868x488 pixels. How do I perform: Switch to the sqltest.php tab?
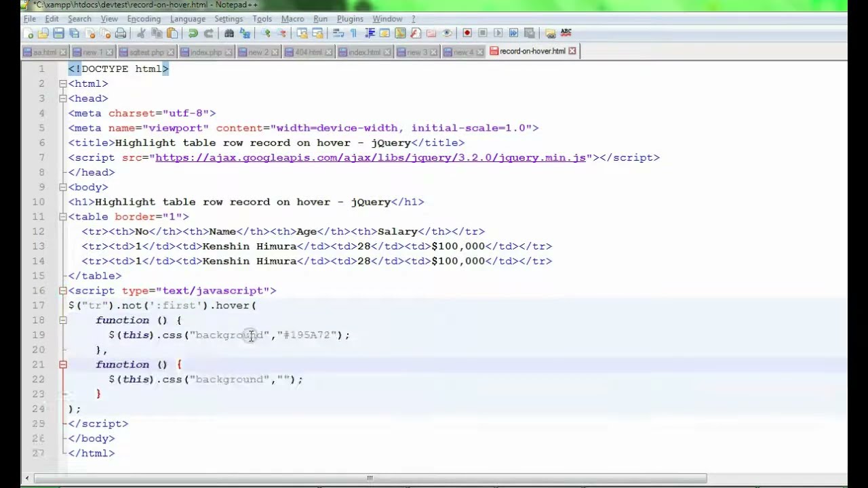point(146,52)
